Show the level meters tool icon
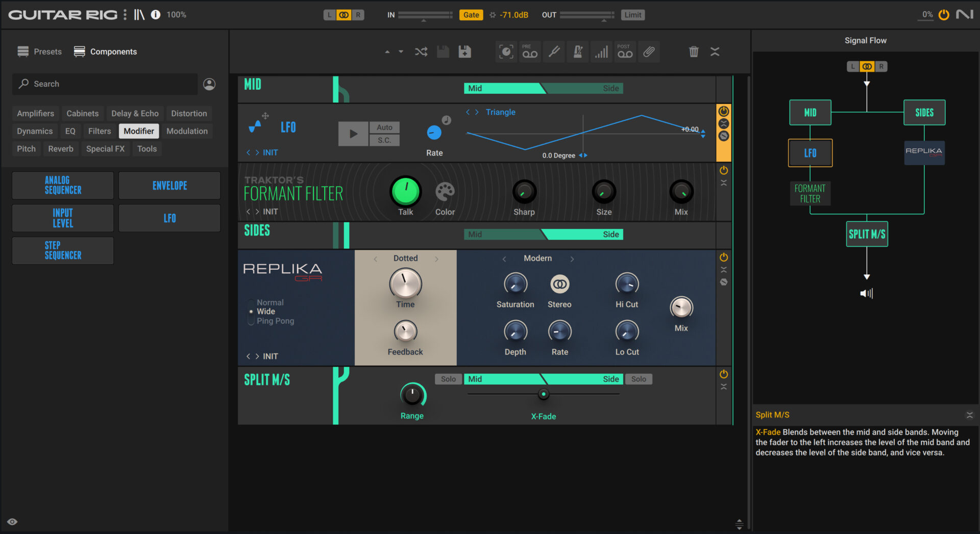 (x=601, y=52)
